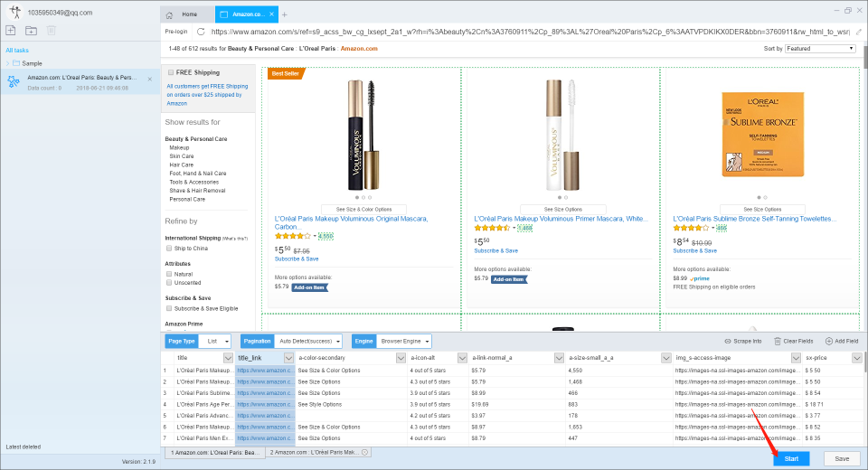868x470 pixels.
Task: Click star rating of Sublime Bronze Towelettes
Action: point(691,228)
